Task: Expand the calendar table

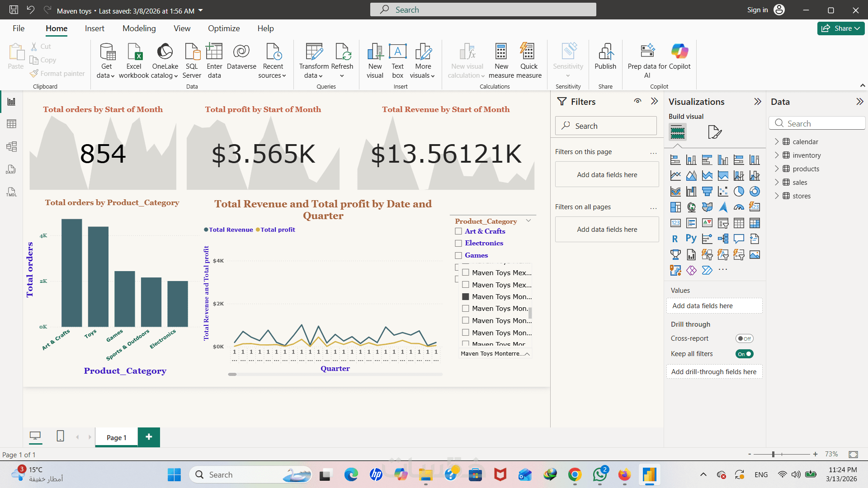Action: click(x=777, y=141)
